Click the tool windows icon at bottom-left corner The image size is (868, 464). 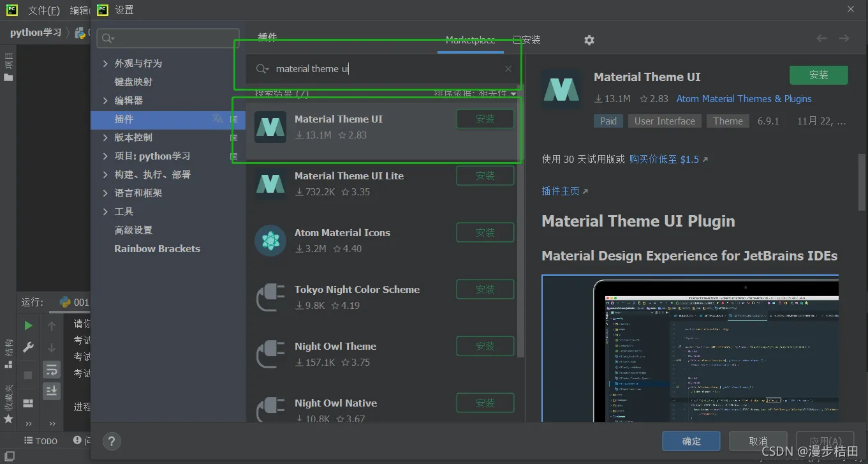pos(9,456)
